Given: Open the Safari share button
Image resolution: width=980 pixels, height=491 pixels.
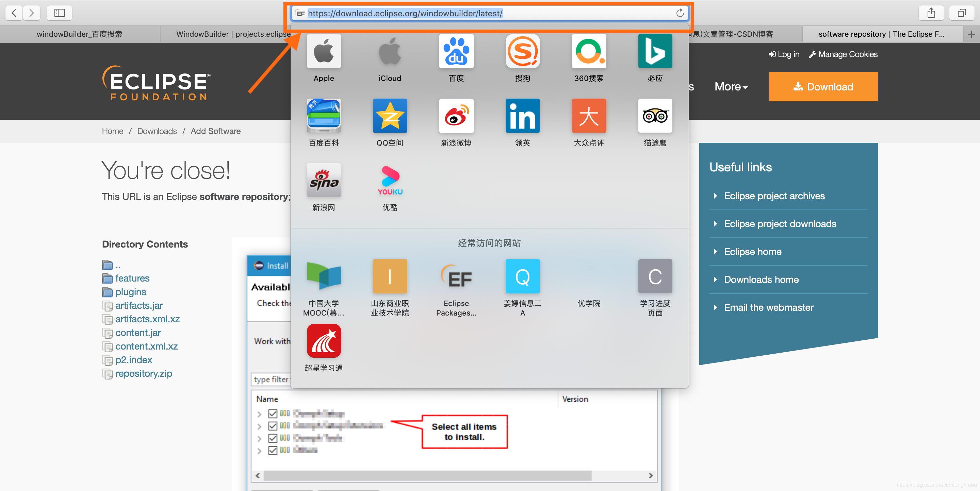Looking at the screenshot, I should point(931,13).
